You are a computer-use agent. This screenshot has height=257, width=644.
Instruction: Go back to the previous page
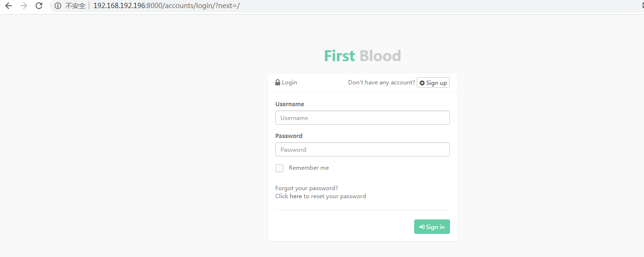pyautogui.click(x=9, y=6)
